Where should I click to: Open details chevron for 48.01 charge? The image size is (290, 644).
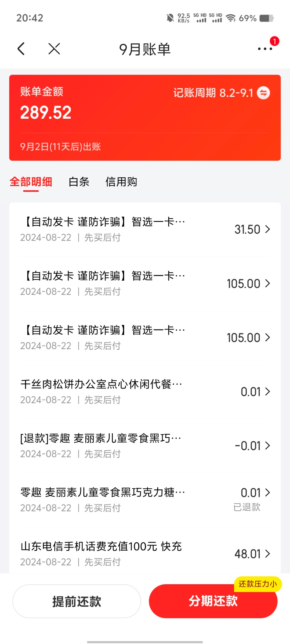pos(267,554)
